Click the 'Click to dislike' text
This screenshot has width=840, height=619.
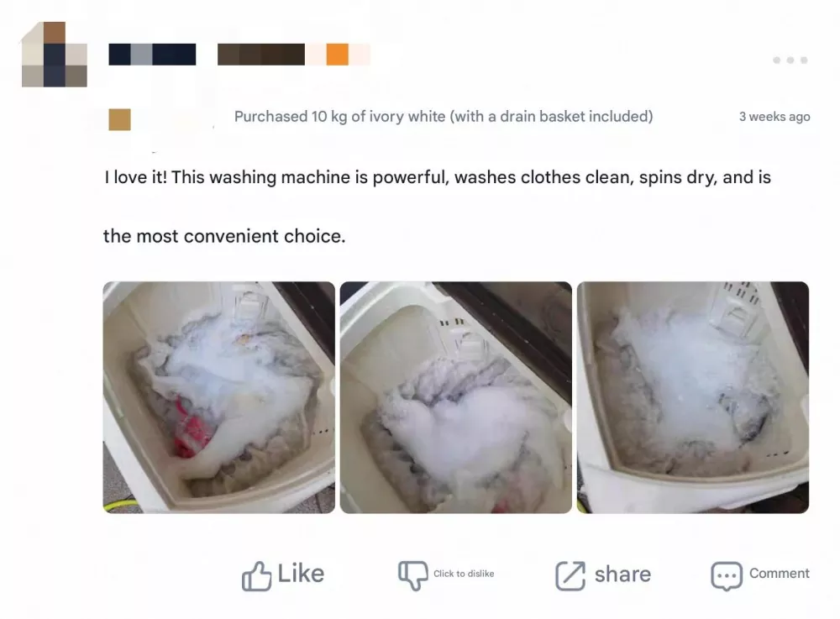point(464,574)
